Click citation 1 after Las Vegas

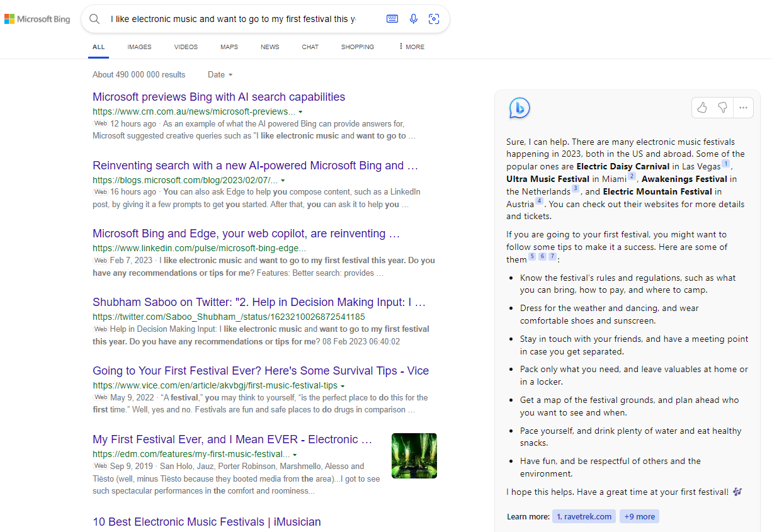tap(725, 164)
